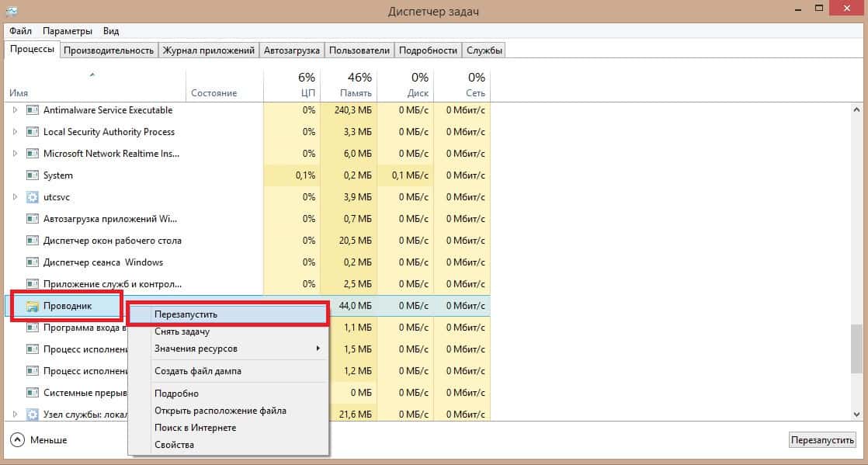Choose Перезапустить in the context menu
868x465 pixels.
(186, 314)
